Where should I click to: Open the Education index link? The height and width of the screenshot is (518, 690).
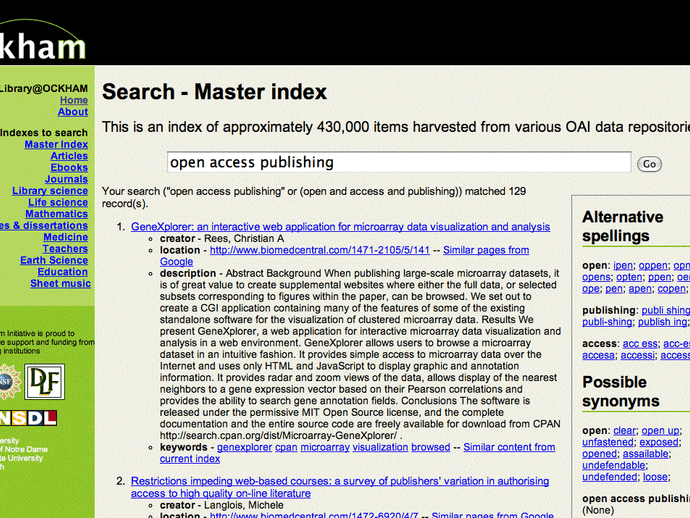62,272
